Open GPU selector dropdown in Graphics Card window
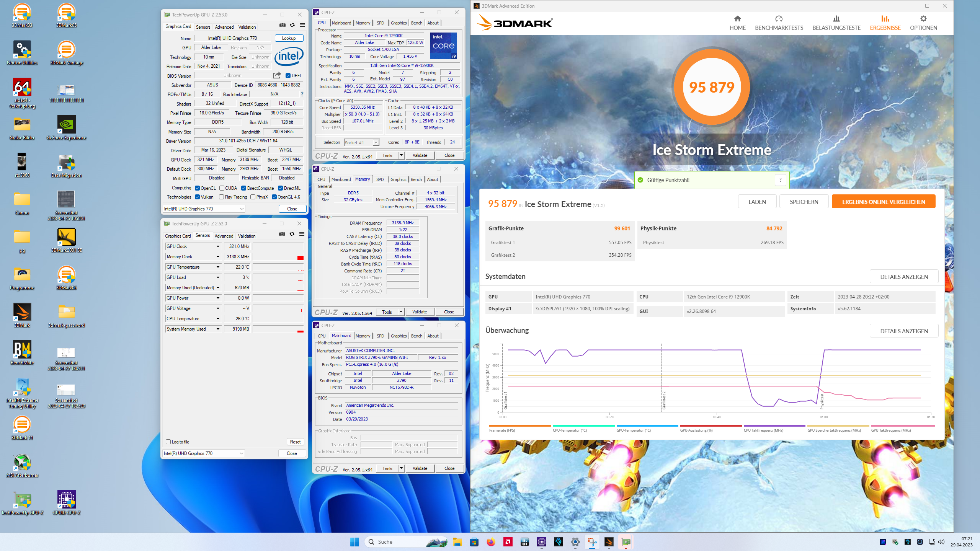Screen dimensions: 980x551 tap(204, 209)
